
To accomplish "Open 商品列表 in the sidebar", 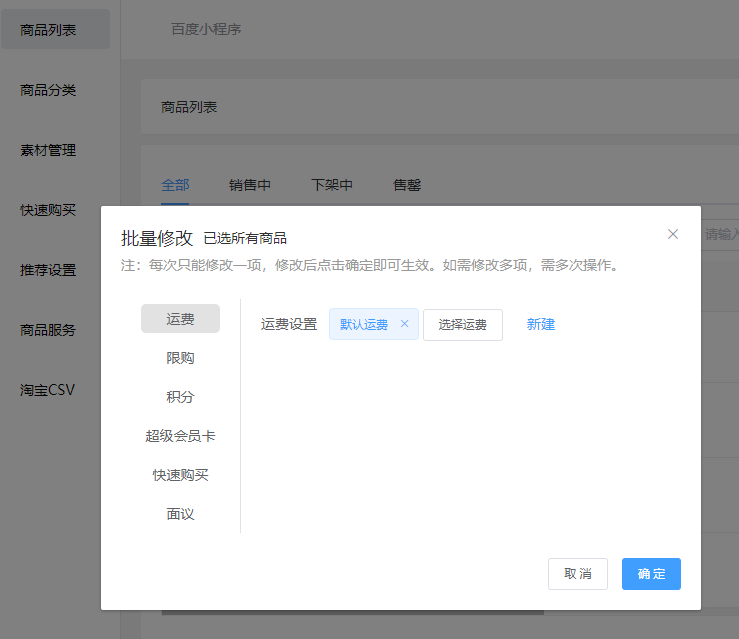I will (49, 30).
